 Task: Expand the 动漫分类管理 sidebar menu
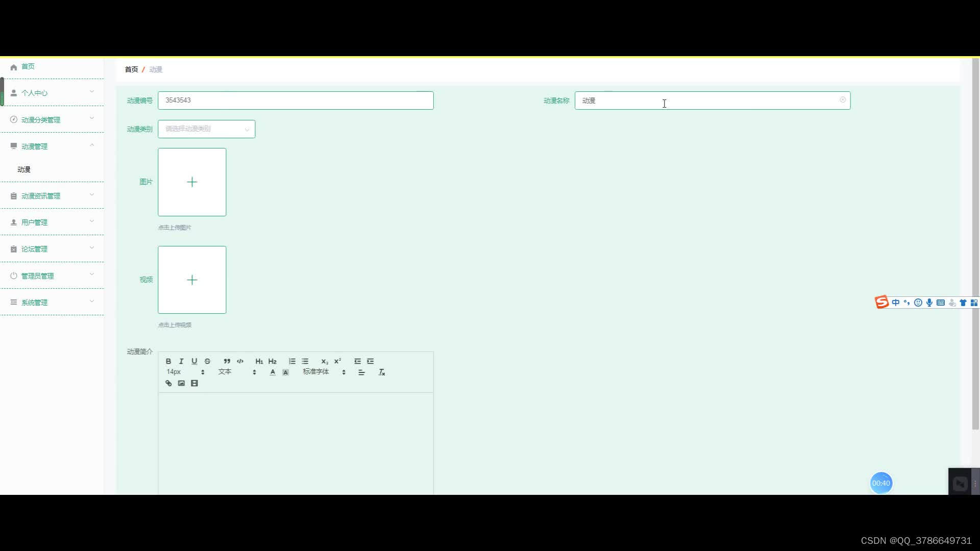[52, 120]
